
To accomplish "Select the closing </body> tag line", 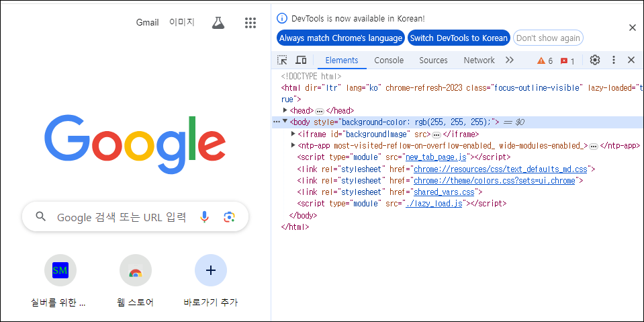I will pyautogui.click(x=303, y=215).
